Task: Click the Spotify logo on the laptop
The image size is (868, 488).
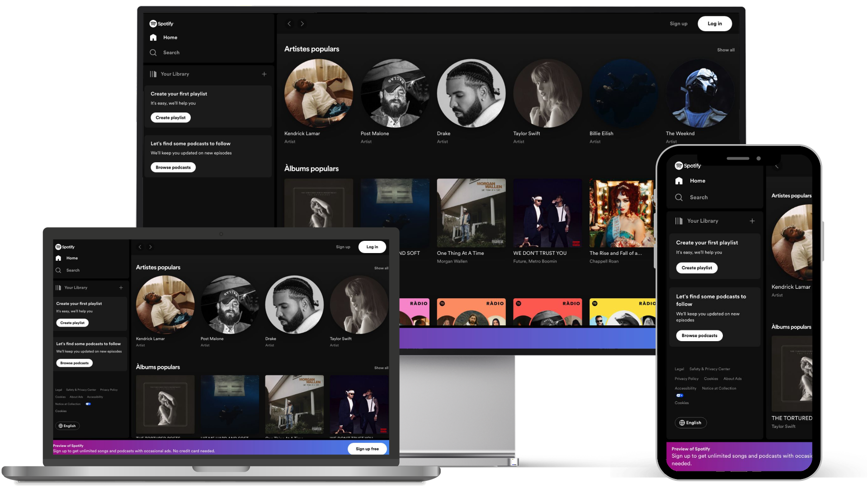Action: click(65, 247)
